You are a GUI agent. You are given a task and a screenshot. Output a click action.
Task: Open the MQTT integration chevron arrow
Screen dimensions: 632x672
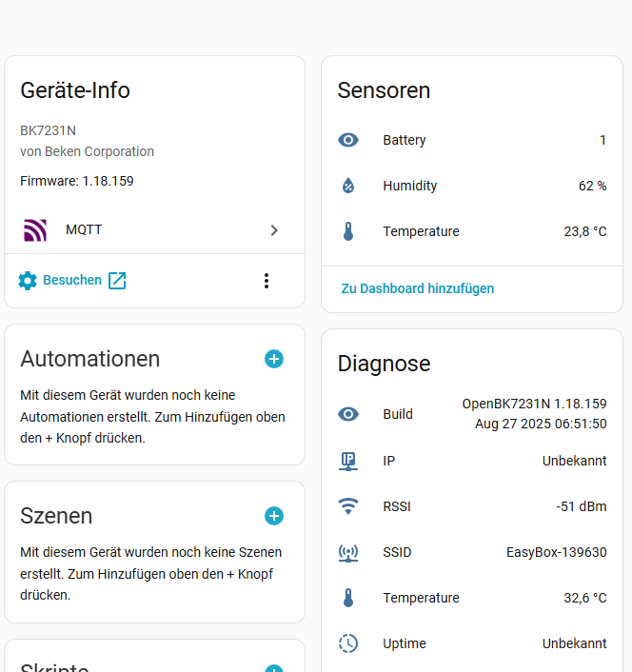[274, 229]
